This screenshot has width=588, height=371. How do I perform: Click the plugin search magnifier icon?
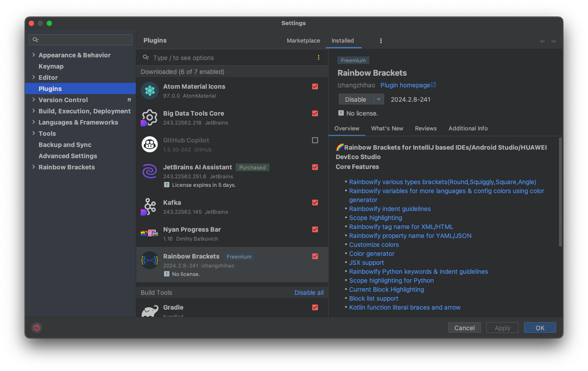tap(146, 57)
